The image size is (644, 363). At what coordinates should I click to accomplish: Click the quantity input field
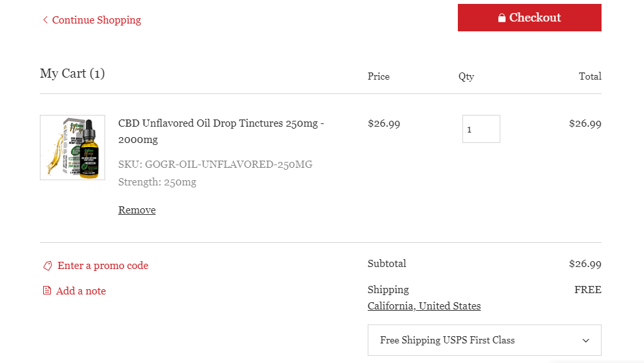pyautogui.click(x=481, y=129)
